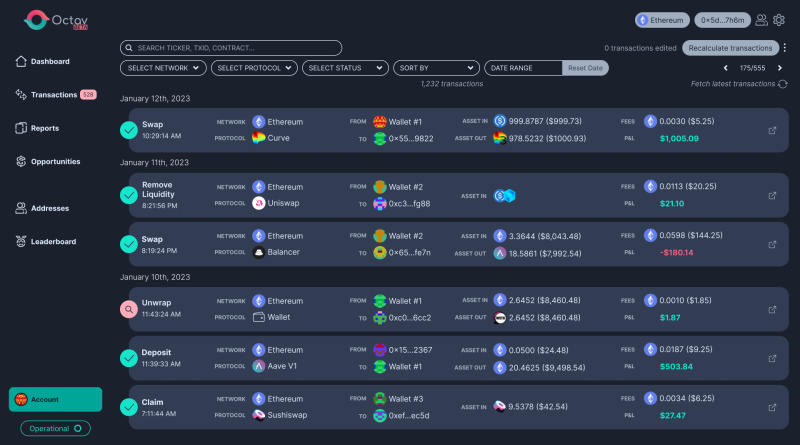The width and height of the screenshot is (800, 445).
Task: Toggle the checkmark on Curve Swap transaction
Action: (x=129, y=130)
